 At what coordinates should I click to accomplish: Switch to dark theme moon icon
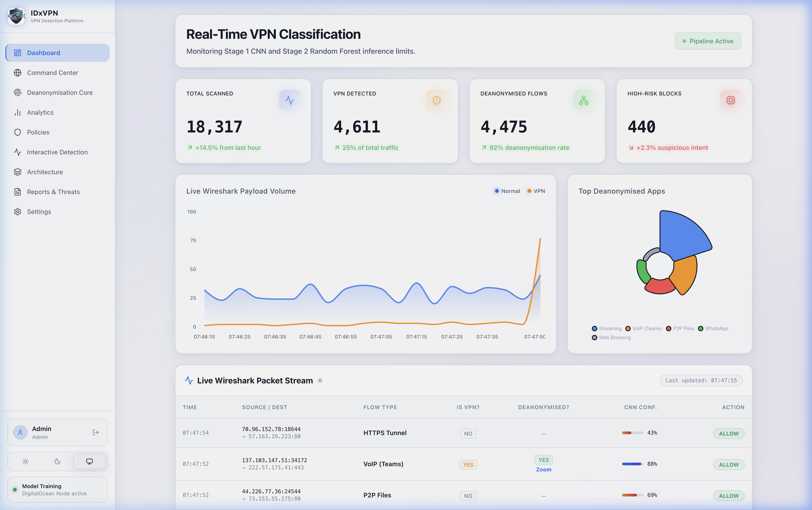[57, 461]
